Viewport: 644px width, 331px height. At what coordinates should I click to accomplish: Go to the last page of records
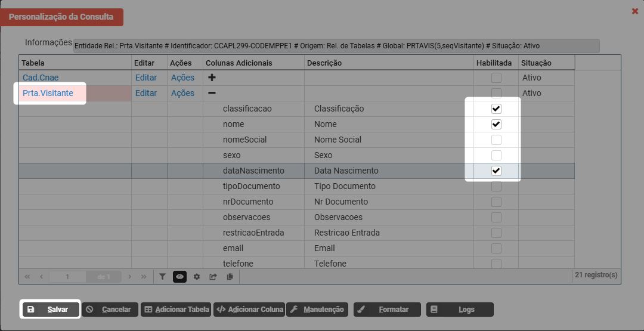click(x=144, y=277)
